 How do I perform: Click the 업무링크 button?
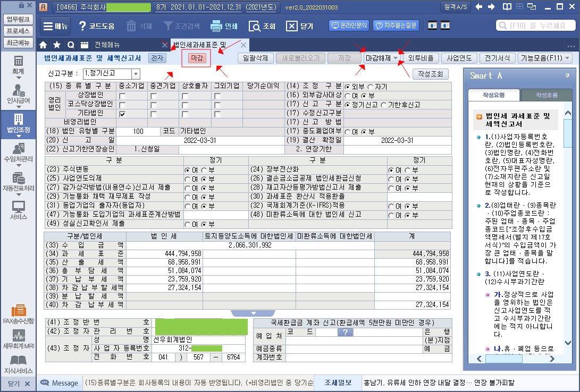point(18,19)
